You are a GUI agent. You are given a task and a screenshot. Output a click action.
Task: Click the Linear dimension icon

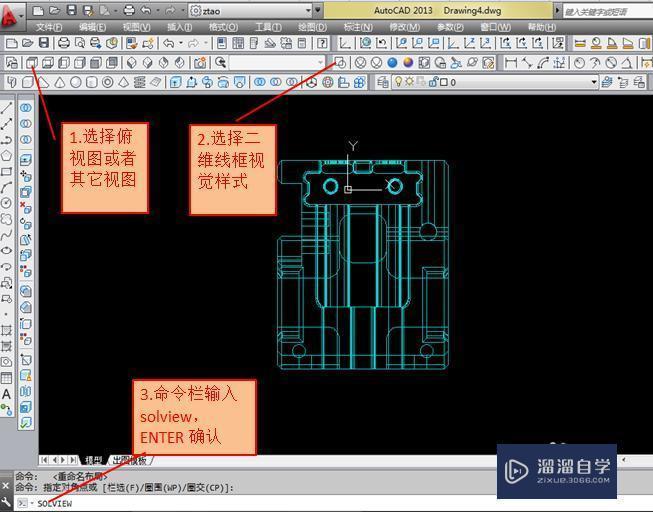tap(511, 63)
